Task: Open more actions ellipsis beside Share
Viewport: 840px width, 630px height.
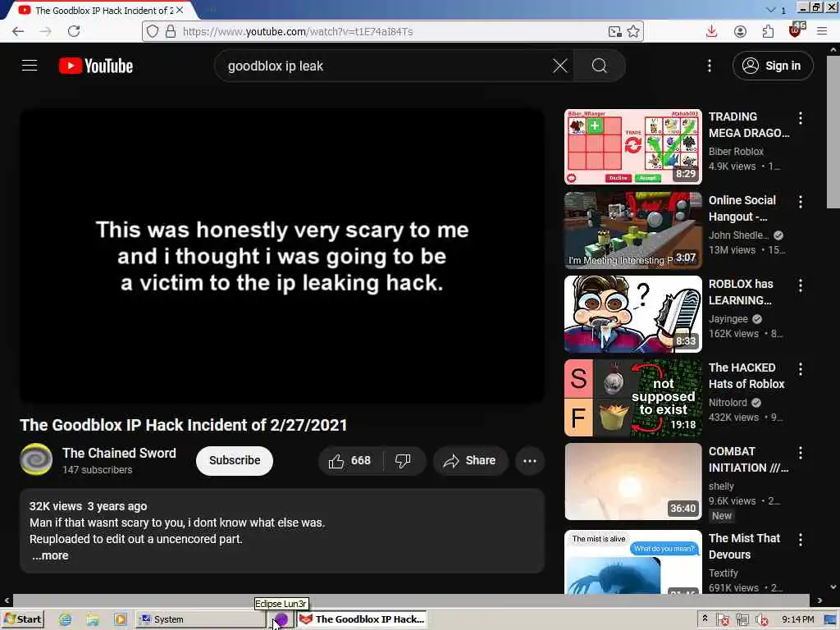Action: click(529, 461)
